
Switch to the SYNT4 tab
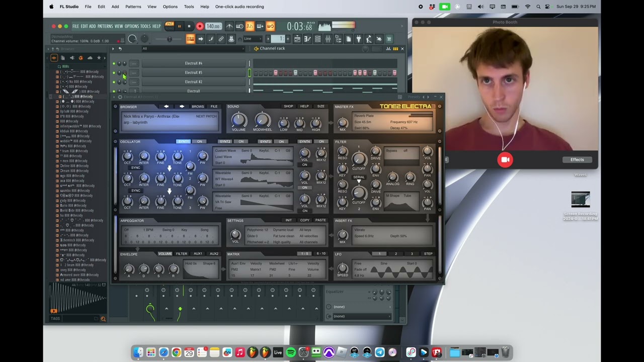[304, 142]
